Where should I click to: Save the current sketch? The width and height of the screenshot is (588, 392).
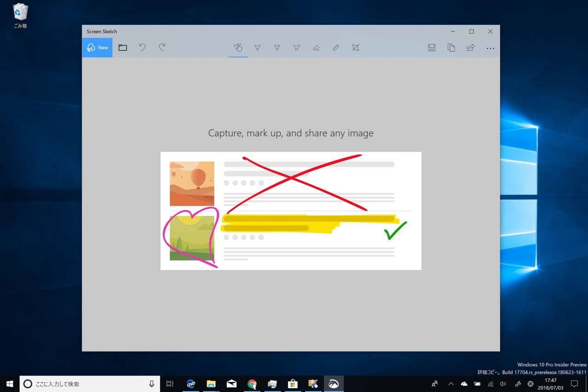pos(431,47)
